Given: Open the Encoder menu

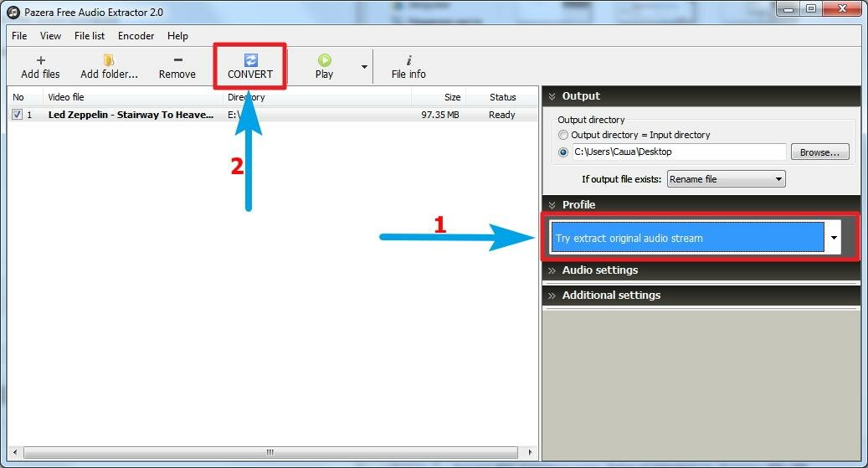Looking at the screenshot, I should [x=136, y=36].
